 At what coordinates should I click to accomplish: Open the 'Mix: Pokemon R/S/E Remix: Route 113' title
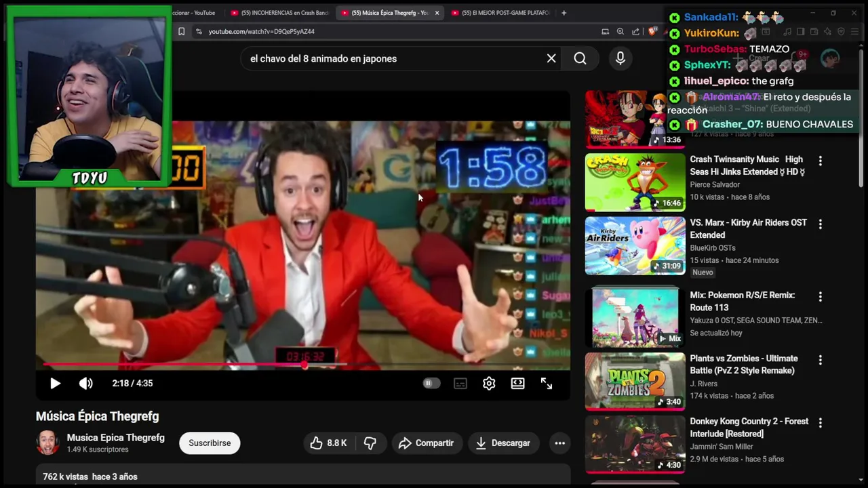[x=743, y=301]
